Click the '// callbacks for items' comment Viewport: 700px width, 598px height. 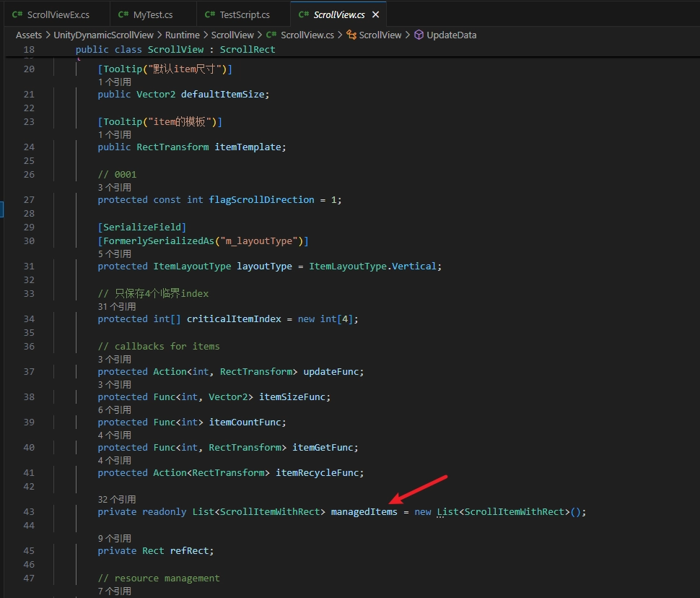(x=159, y=347)
